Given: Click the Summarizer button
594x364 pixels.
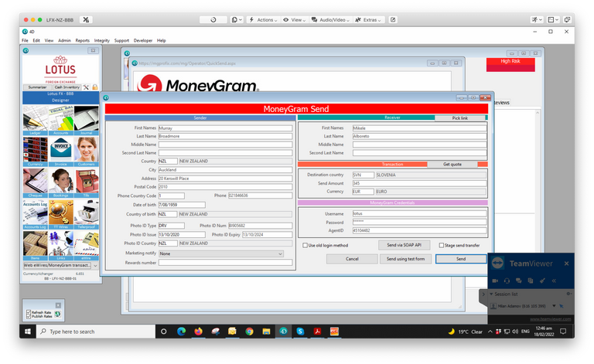Looking at the screenshot, I should click(x=37, y=87).
